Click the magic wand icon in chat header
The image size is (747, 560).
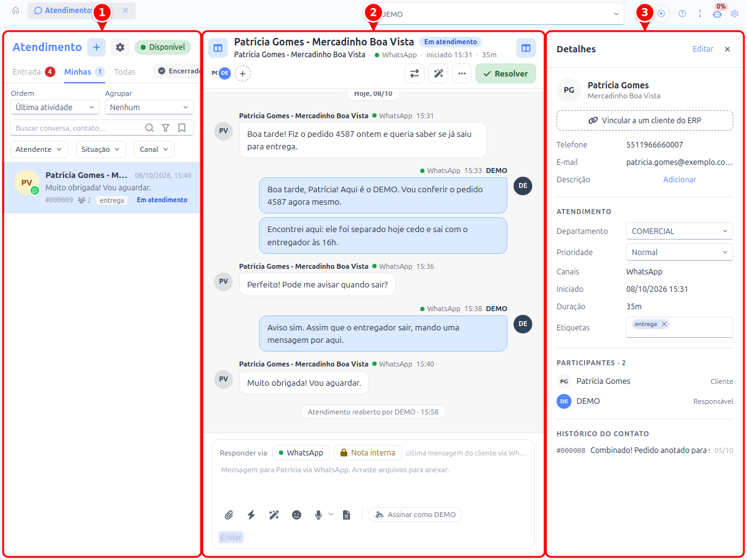click(x=438, y=73)
